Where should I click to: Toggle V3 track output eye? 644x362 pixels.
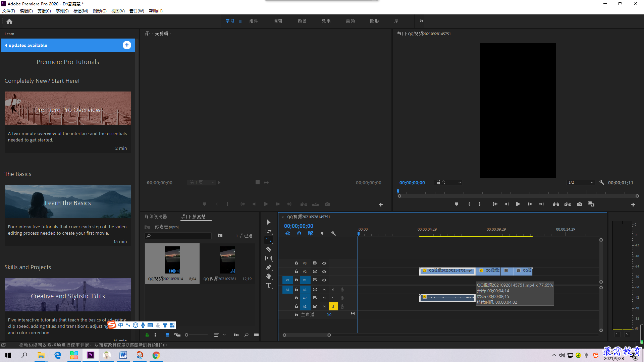coord(324,263)
